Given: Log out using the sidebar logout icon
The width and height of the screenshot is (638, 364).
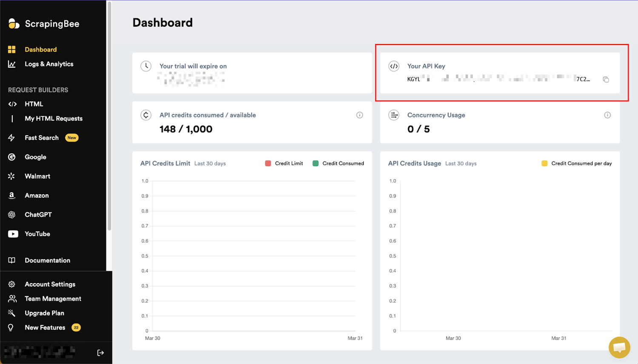Looking at the screenshot, I should point(100,352).
